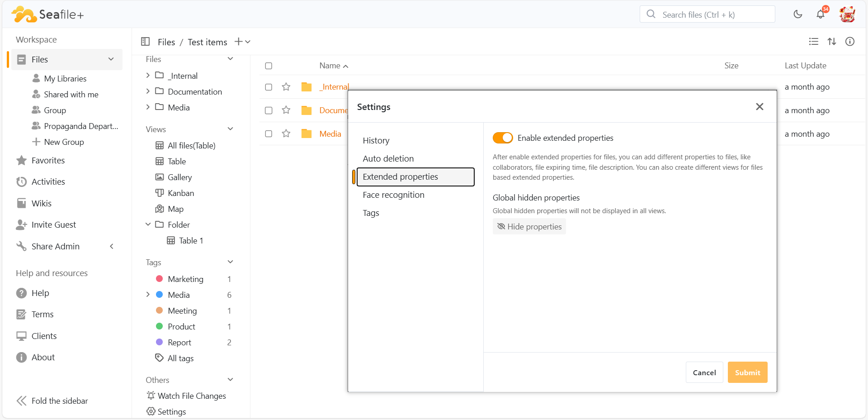
Task: Open the new item plus dropdown
Action: pos(242,42)
